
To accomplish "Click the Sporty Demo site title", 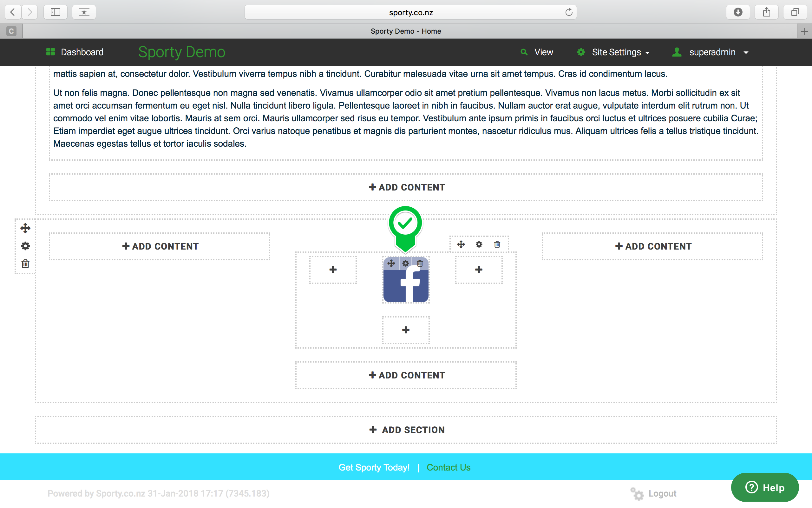I will [x=181, y=52].
